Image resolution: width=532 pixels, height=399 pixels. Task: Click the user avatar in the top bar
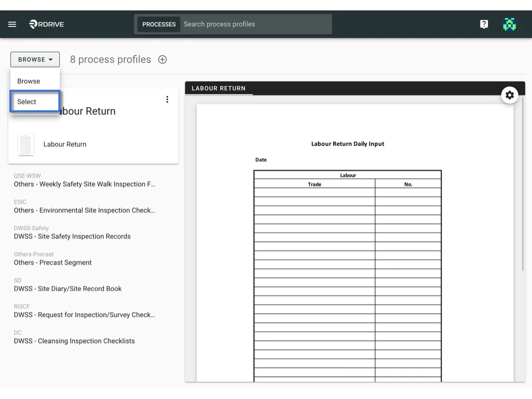click(x=510, y=24)
